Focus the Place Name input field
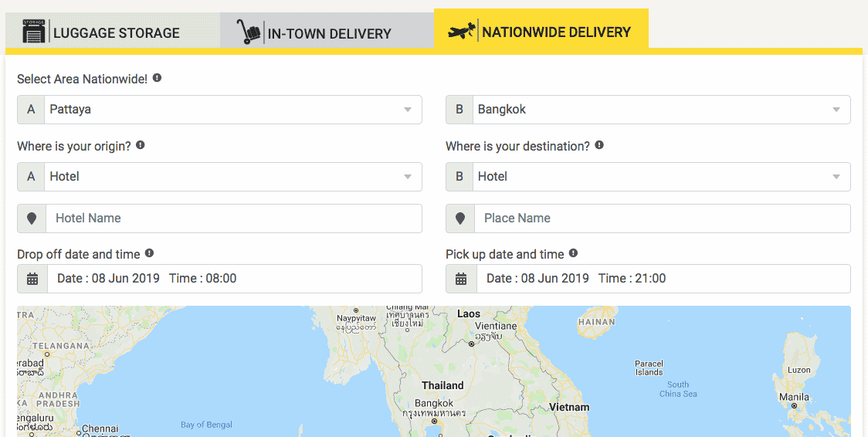This screenshot has width=868, height=437. click(x=662, y=218)
